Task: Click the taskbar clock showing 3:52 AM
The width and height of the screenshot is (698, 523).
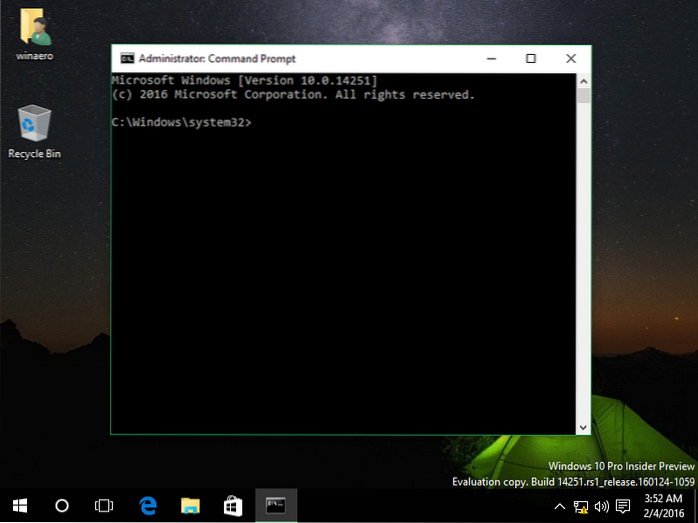Action: 665,506
